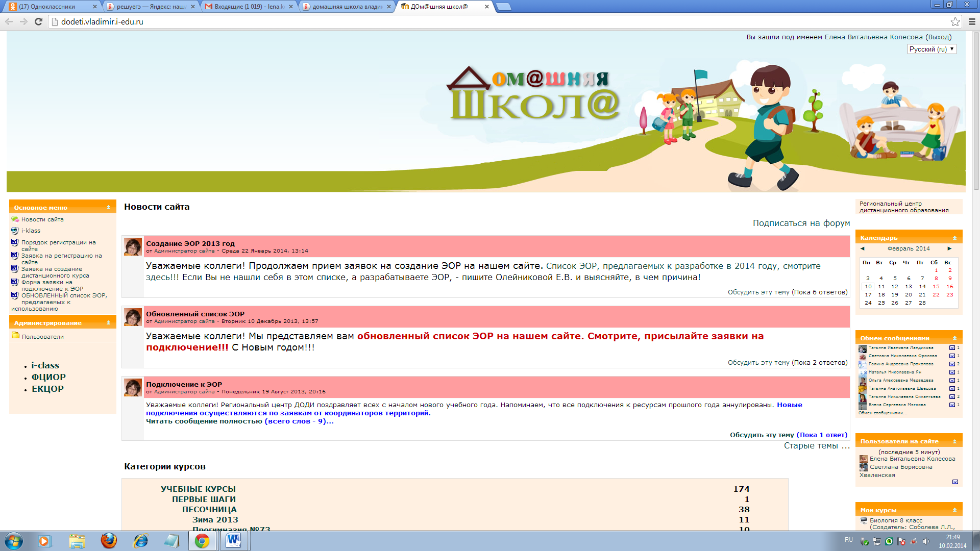
Task: Open message envelope for Татьяна Николаевна Силантьева
Action: [952, 397]
